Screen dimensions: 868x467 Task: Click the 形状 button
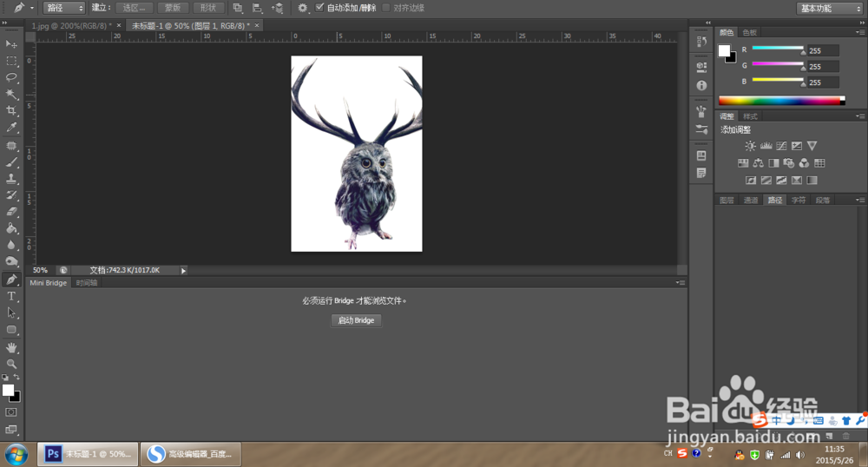click(208, 8)
